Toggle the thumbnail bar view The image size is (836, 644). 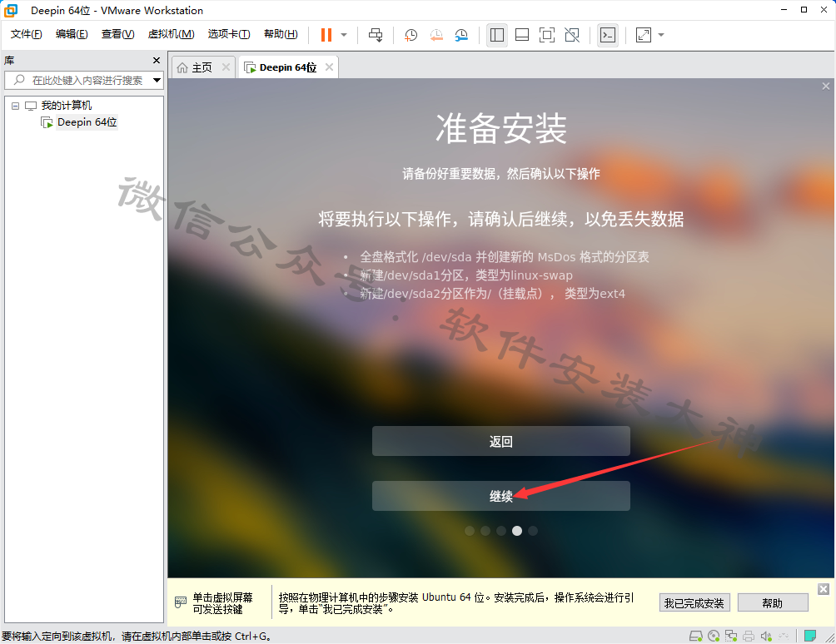522,35
